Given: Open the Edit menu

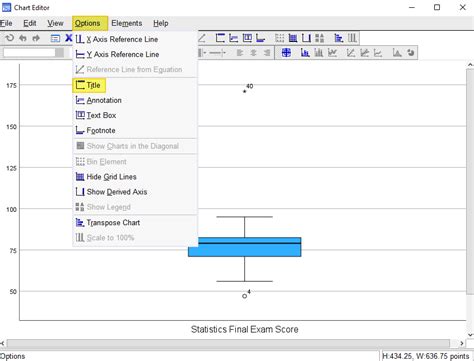Looking at the screenshot, I should (x=30, y=23).
